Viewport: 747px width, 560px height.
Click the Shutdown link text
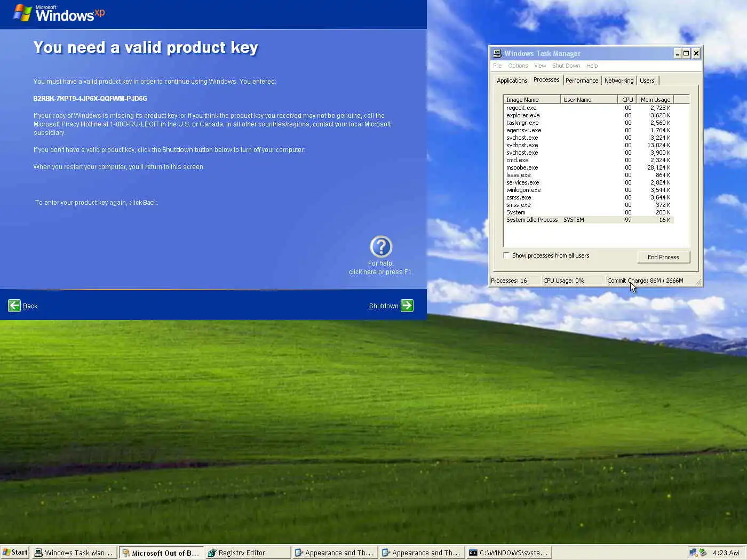[x=384, y=306]
